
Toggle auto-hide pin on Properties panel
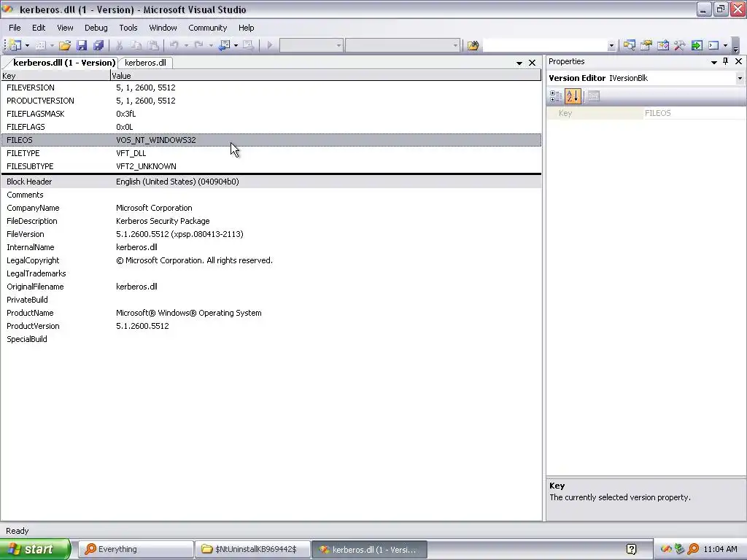(726, 61)
